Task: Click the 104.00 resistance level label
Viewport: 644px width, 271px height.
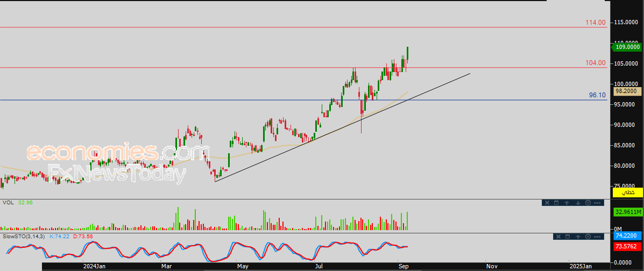Action: (596, 63)
